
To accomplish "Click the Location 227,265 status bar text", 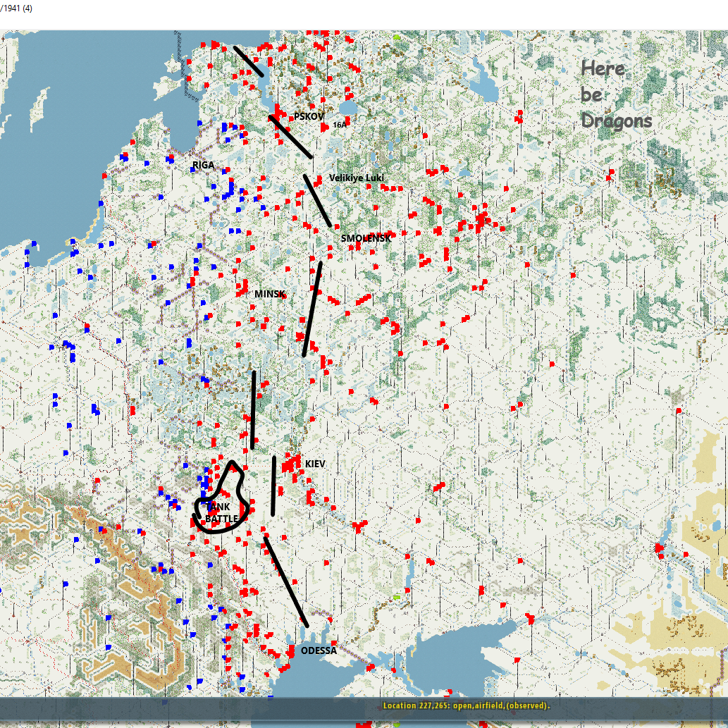I will 466,705.
